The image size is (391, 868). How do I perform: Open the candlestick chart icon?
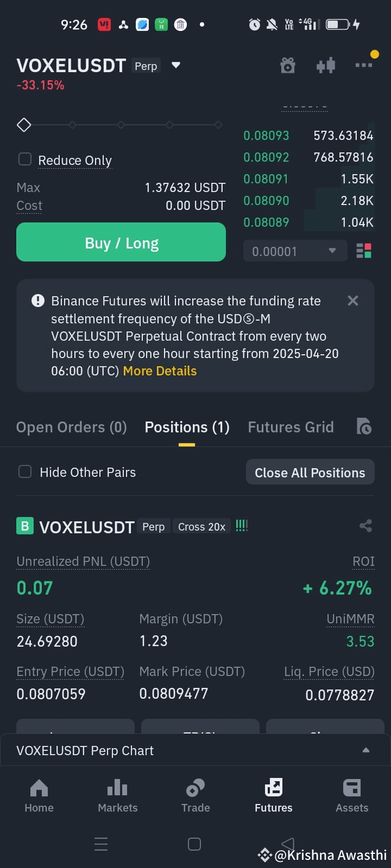pos(326,66)
